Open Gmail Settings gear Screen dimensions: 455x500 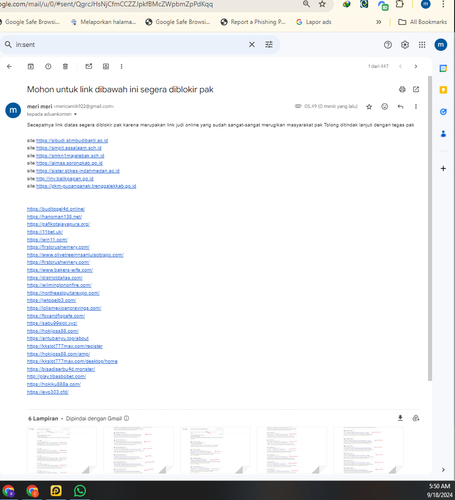click(x=405, y=45)
